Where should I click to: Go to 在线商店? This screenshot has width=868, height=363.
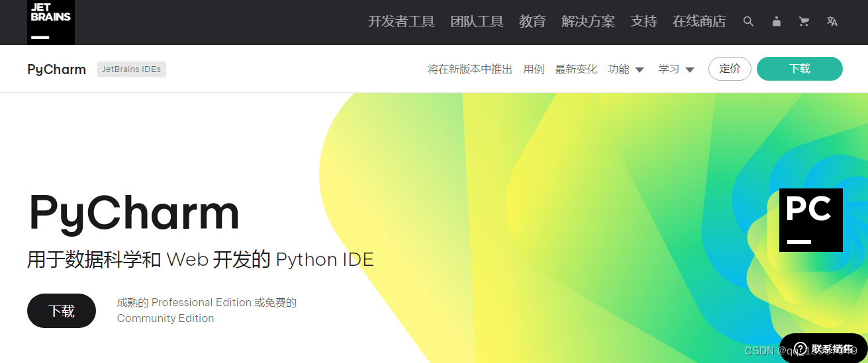click(x=699, y=21)
